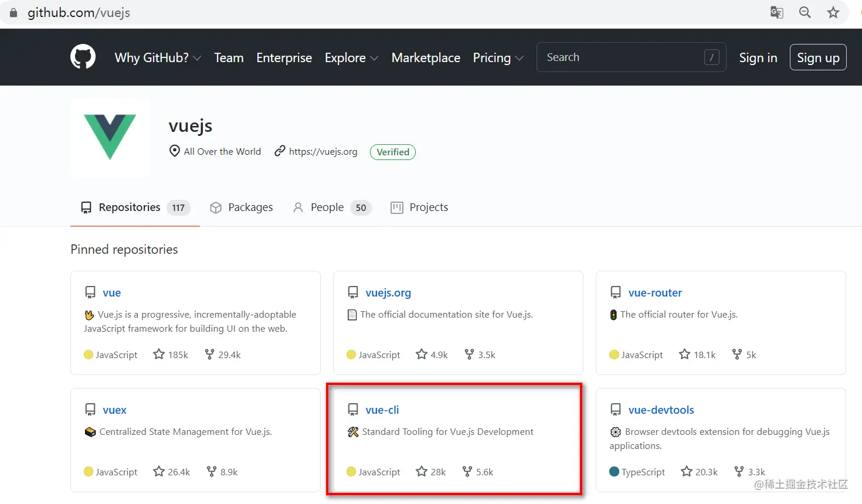Click the star icon showing 20.3k on vue-devtools

coord(687,471)
